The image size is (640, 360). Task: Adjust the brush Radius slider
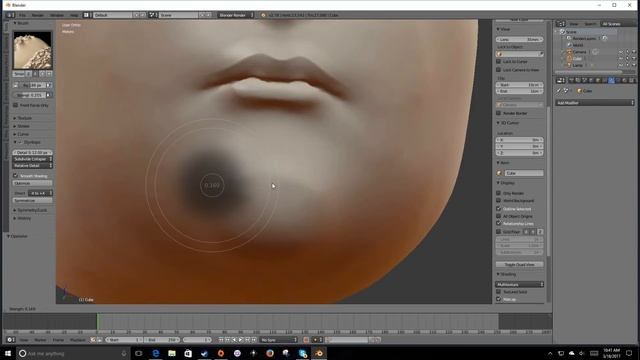pyautogui.click(x=32, y=85)
